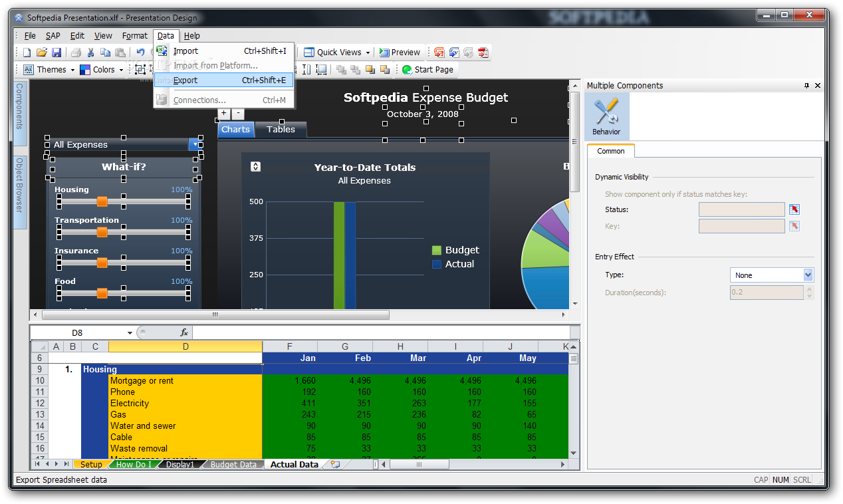This screenshot has width=843, height=504.
Task: Save the file using the floppy disk icon
Action: click(57, 53)
